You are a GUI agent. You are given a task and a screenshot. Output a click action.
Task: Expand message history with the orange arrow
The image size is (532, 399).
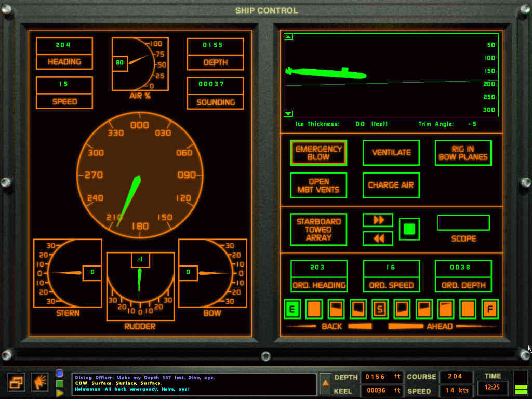[x=325, y=384]
